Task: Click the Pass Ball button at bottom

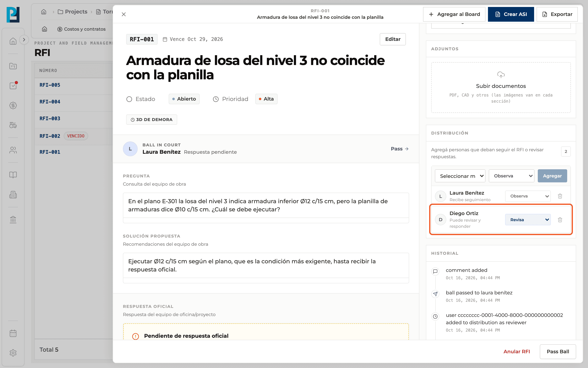Action: coord(558,351)
